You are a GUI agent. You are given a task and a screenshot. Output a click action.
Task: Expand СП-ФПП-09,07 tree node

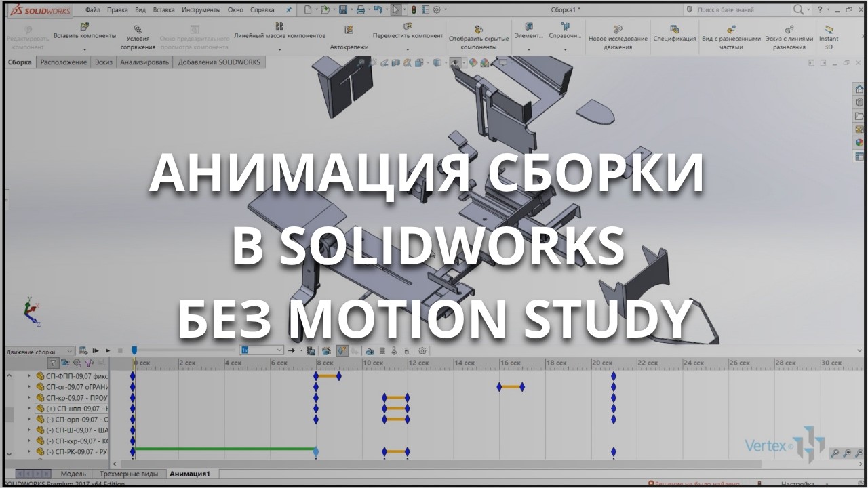(x=29, y=375)
